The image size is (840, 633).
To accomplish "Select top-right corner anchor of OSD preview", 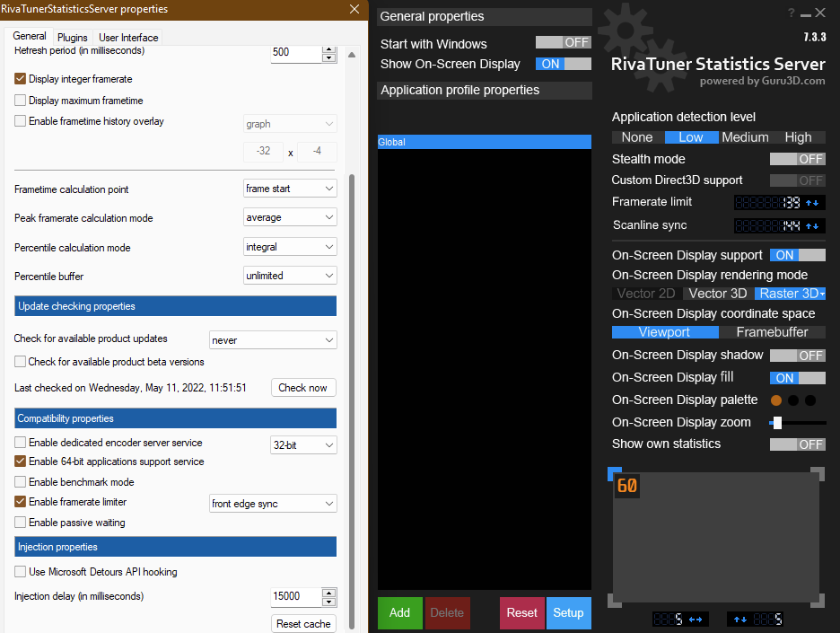I will tap(818, 473).
